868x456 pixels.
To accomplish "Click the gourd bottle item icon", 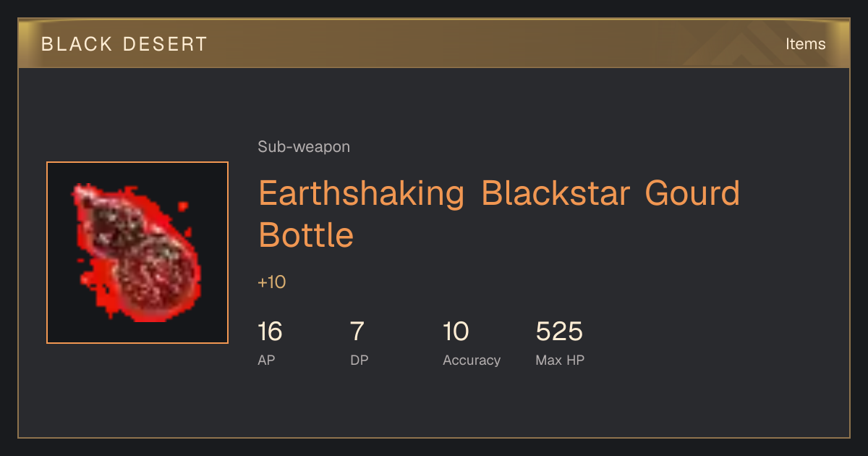I will 137,252.
